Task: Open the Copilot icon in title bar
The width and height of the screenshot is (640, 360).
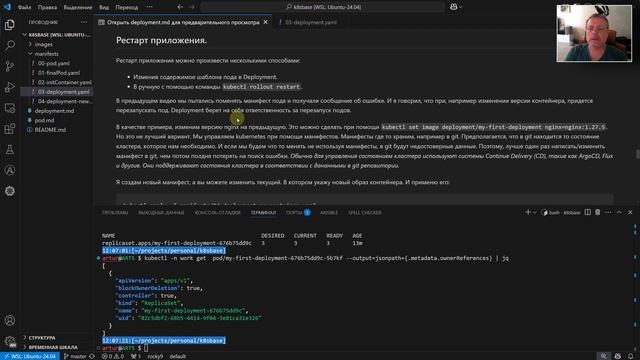Action: [453, 7]
